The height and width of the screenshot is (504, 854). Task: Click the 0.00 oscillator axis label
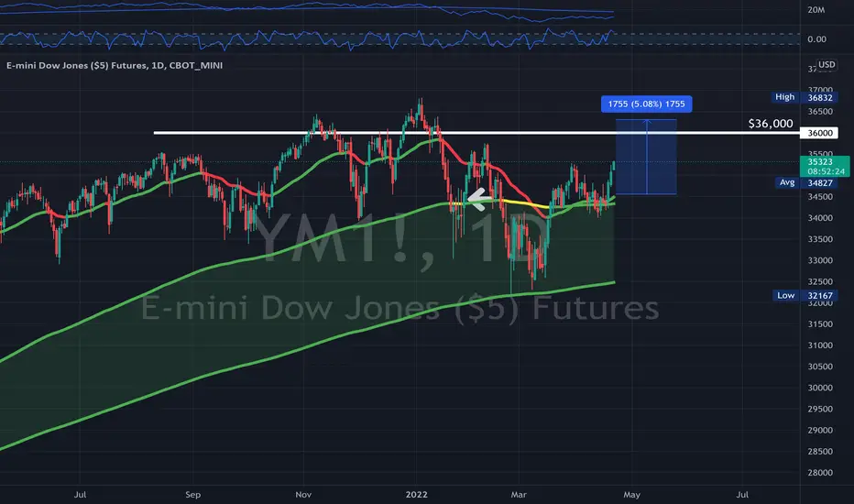(816, 39)
